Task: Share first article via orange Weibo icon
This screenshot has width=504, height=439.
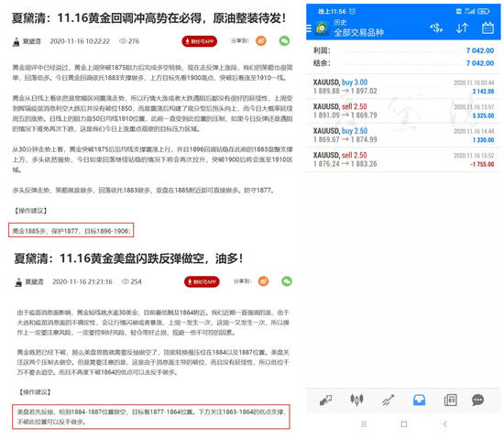Action: pos(261,41)
